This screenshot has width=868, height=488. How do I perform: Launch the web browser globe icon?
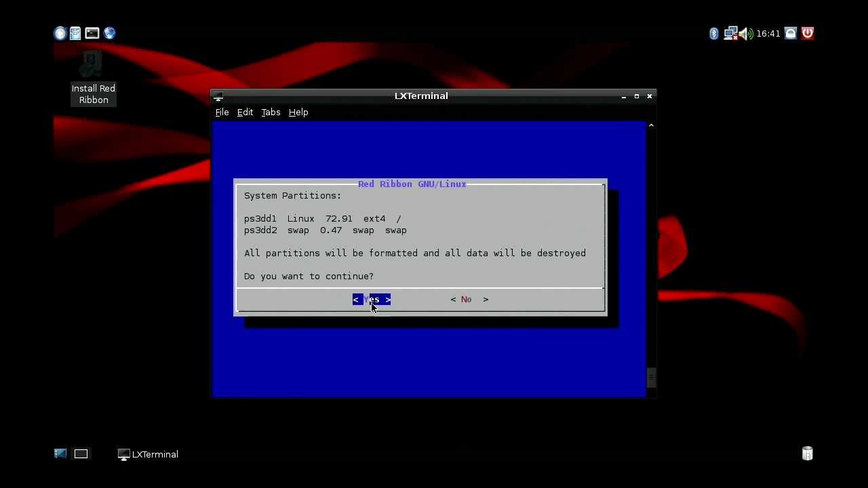click(x=110, y=33)
